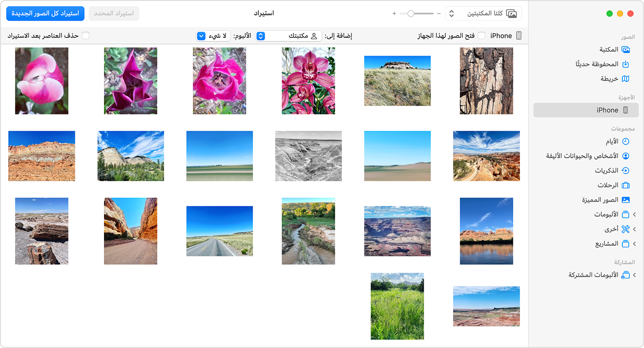The image size is (644, 348).
Task: Click the الرحلات suitcase icon
Action: pos(626,185)
